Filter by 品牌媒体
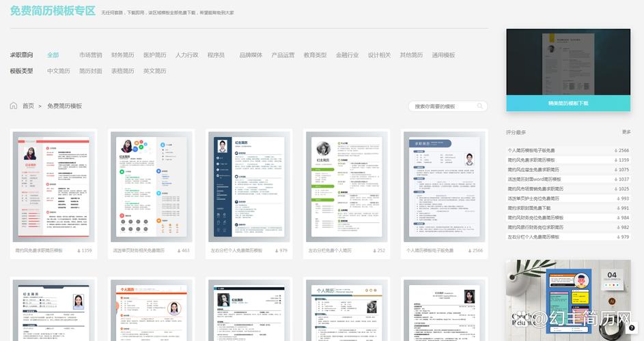This screenshot has height=341, width=644. [x=251, y=55]
